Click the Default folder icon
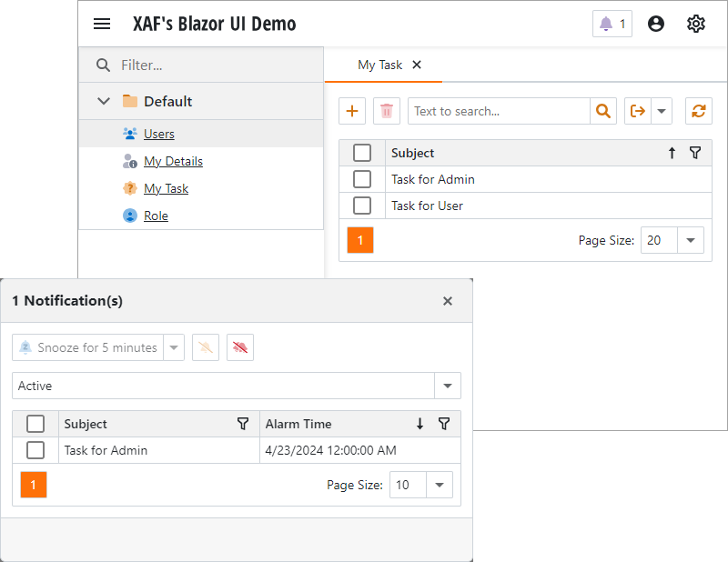Viewport: 728px width, 562px height. point(130,101)
